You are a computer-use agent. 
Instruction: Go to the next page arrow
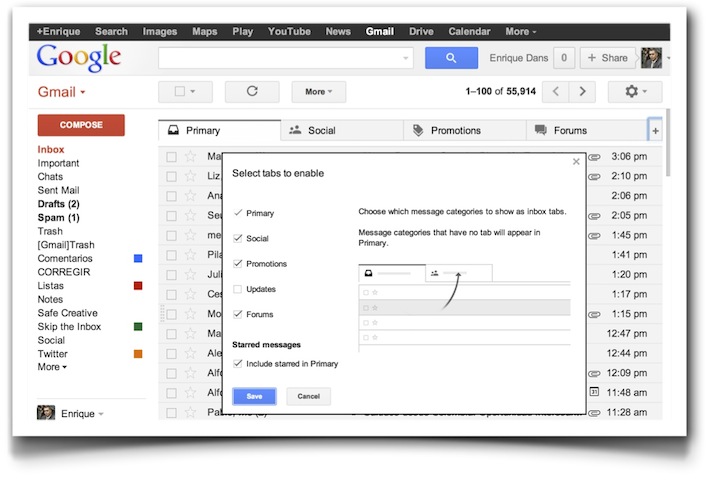pos(582,91)
